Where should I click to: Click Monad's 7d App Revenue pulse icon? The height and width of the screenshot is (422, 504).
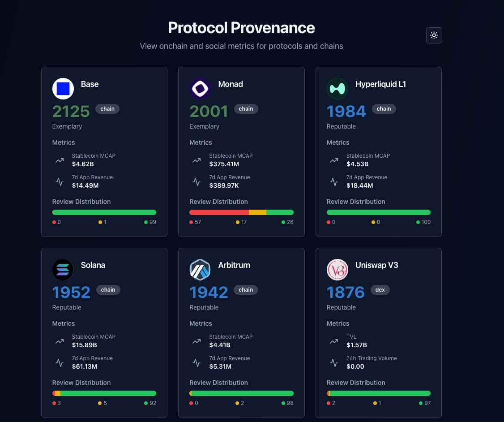tap(196, 181)
